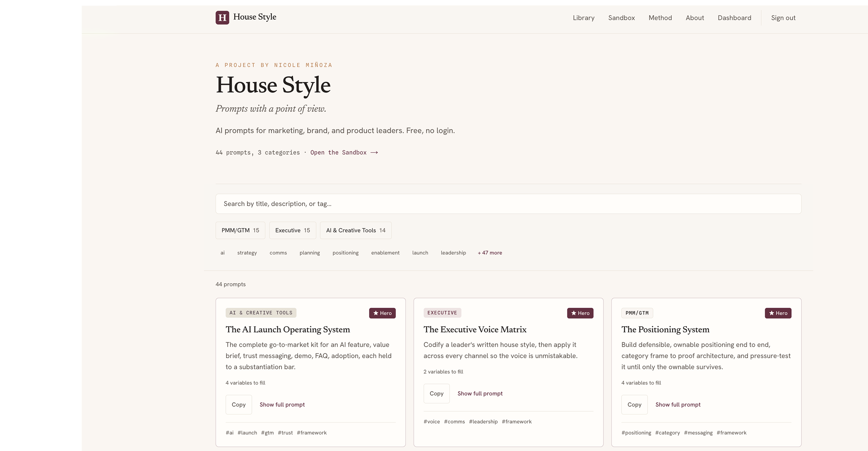Click the #comms hashtag
Viewport: 868px width, 451px height.
(x=454, y=422)
